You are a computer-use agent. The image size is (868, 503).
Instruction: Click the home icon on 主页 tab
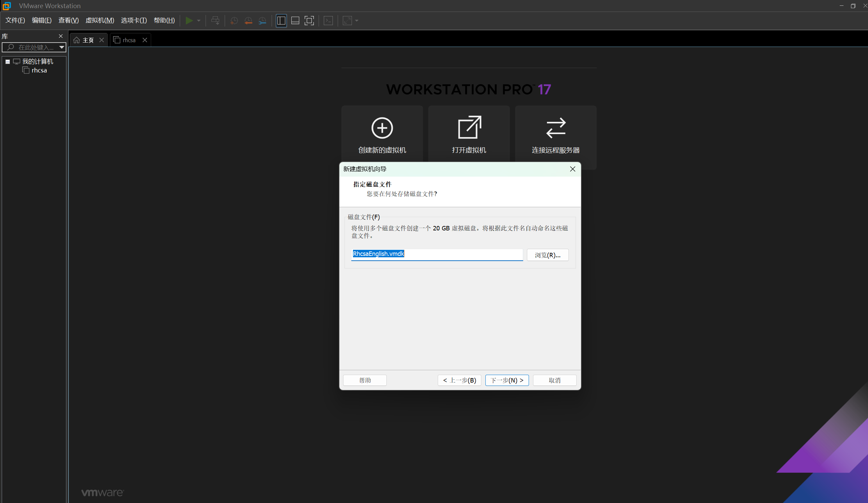[77, 40]
